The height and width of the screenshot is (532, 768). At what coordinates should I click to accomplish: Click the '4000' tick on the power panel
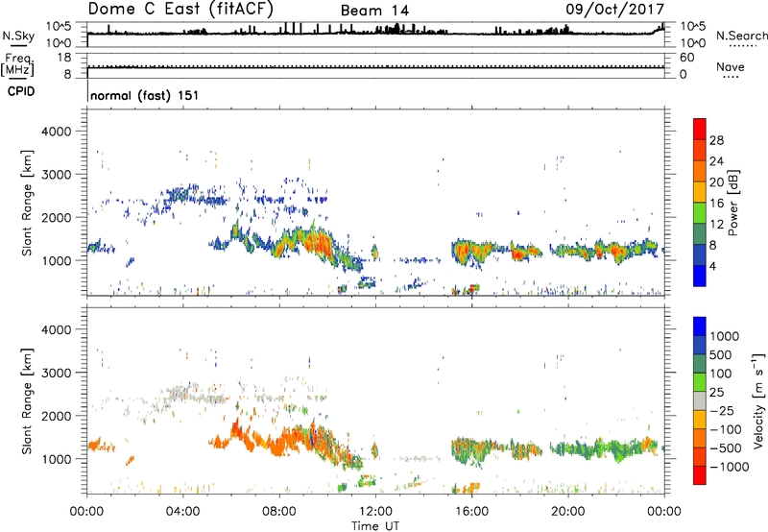(57, 132)
